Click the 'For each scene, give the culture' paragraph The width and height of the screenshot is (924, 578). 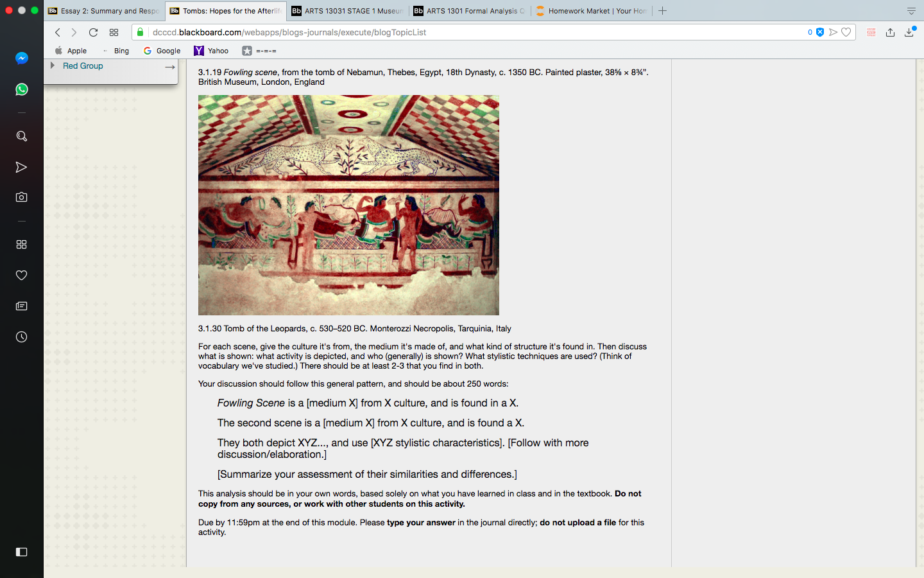click(x=422, y=356)
